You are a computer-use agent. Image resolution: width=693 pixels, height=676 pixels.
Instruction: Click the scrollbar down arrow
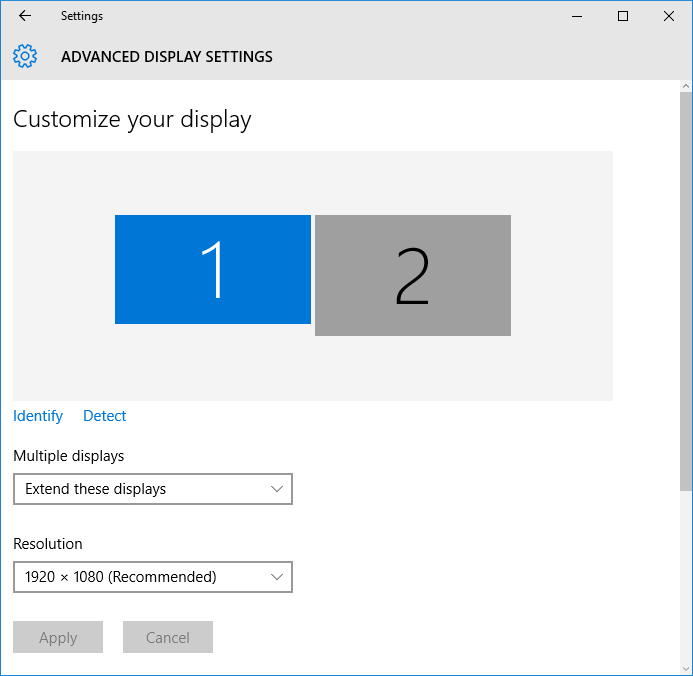pos(685,669)
